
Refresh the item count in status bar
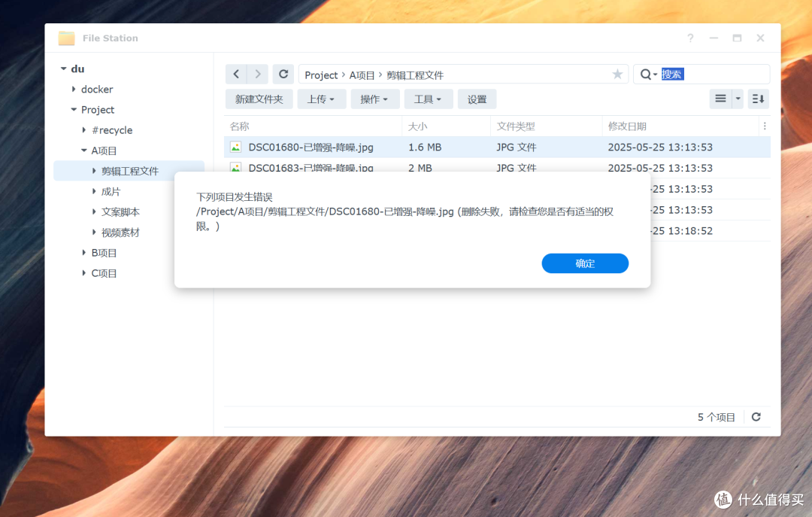(x=756, y=417)
